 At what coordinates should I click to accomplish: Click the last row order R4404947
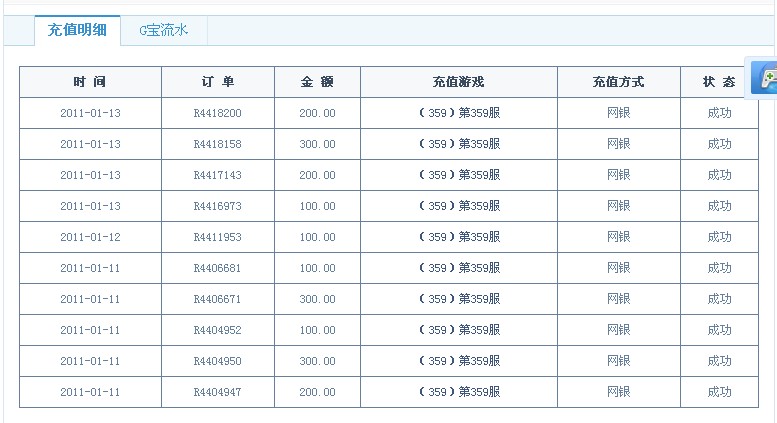click(218, 392)
